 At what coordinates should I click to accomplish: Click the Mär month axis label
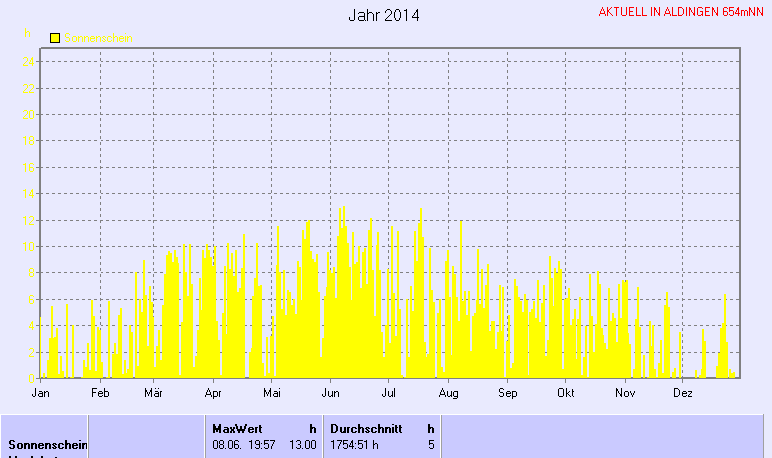pos(154,394)
